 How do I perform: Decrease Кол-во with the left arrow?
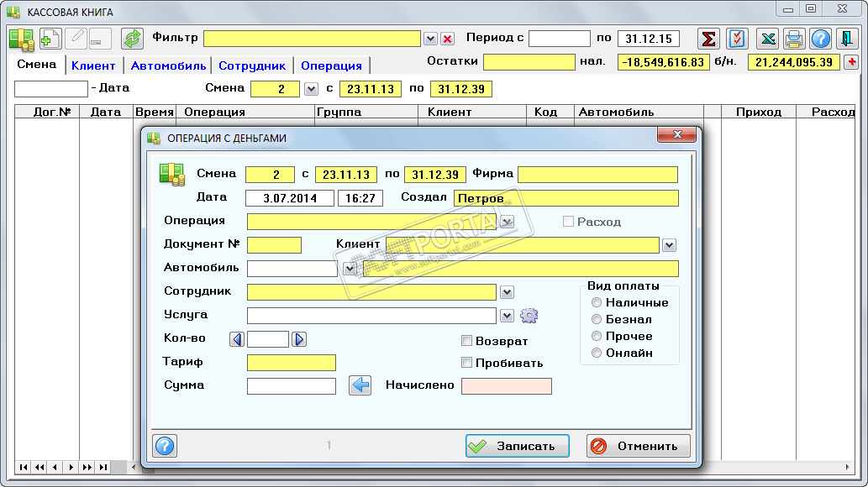click(237, 339)
